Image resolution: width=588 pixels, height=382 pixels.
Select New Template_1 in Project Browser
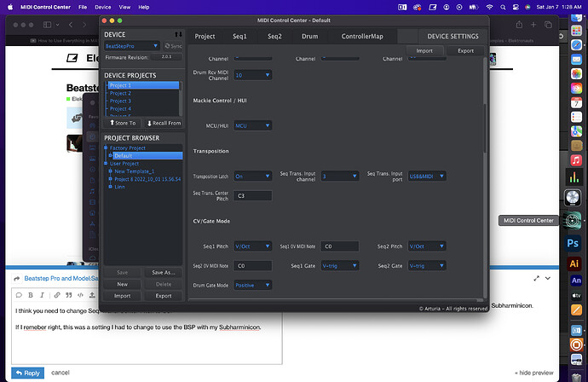point(135,171)
